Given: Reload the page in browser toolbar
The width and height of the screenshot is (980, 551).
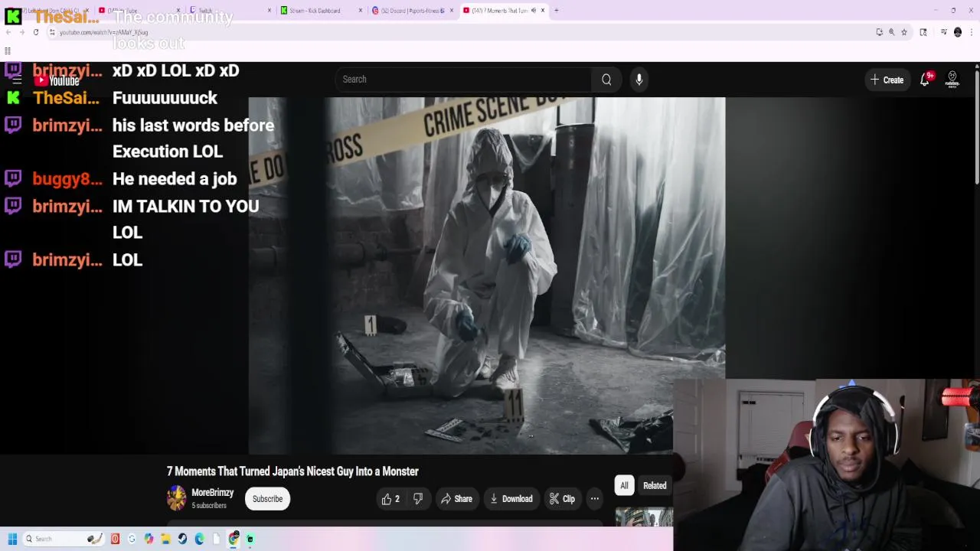Looking at the screenshot, I should (x=35, y=32).
